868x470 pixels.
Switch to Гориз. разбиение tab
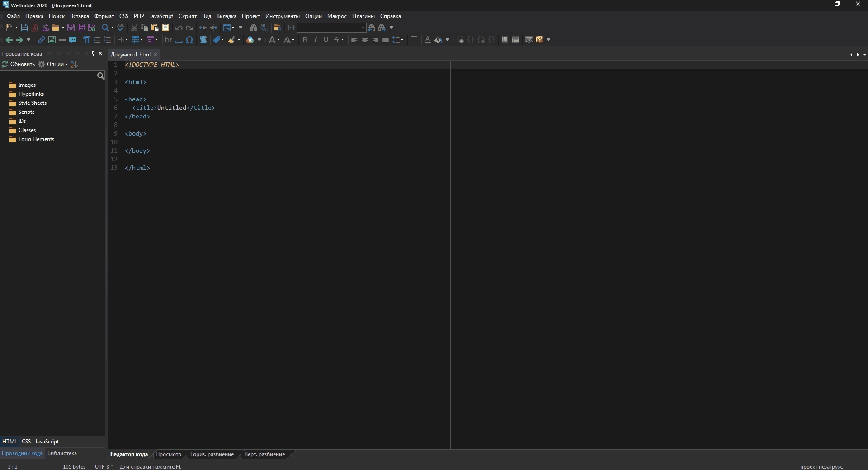click(x=212, y=454)
